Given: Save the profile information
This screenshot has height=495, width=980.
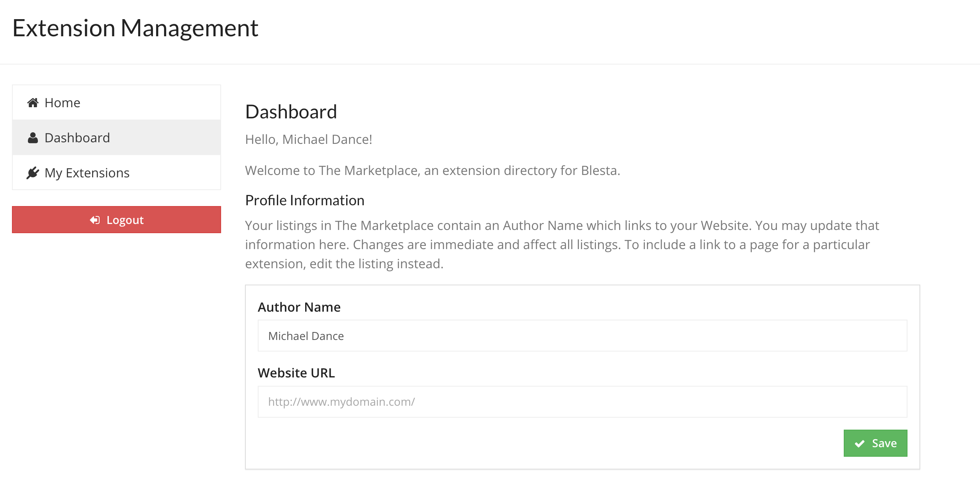Looking at the screenshot, I should 875,443.
